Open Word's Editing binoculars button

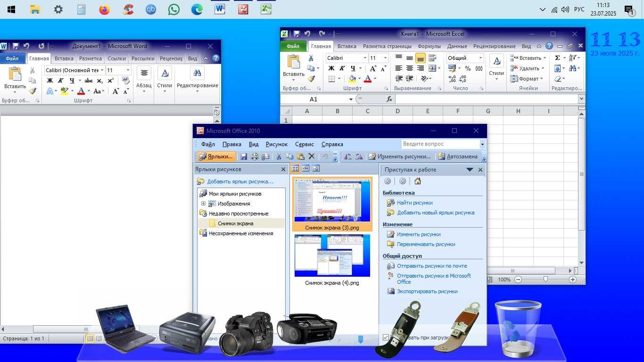point(197,73)
